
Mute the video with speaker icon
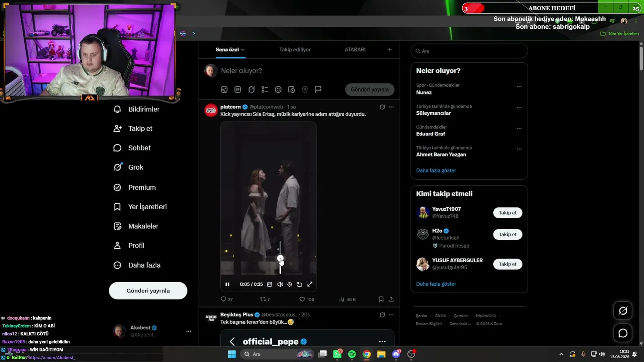pos(280,284)
